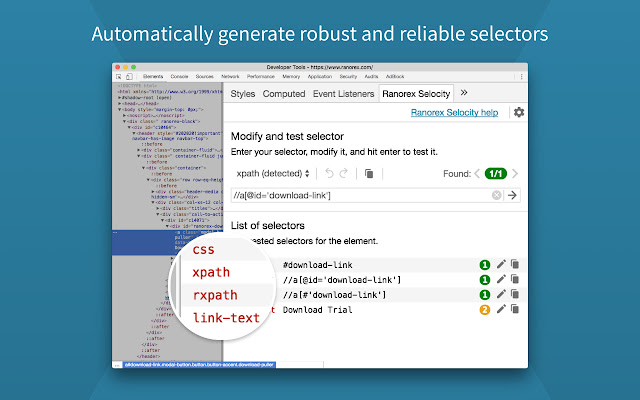The width and height of the screenshot is (640, 400).
Task: Edit the //a[#'download-link'] rxpath selector
Action: tap(501, 294)
